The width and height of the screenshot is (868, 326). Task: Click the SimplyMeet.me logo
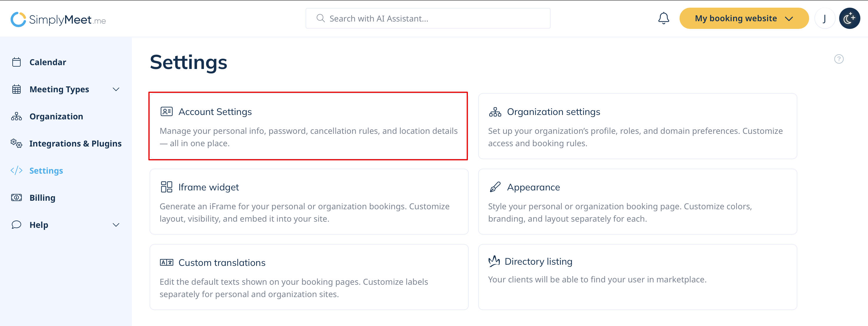click(x=58, y=19)
